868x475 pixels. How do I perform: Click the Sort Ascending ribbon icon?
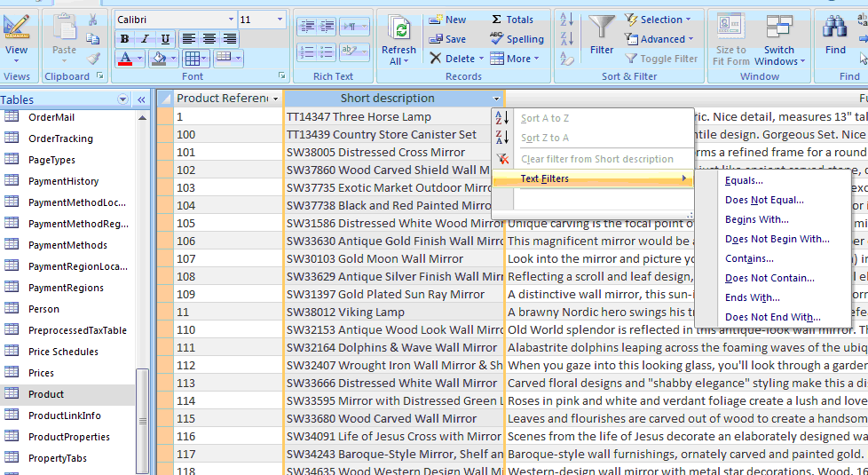point(567,20)
